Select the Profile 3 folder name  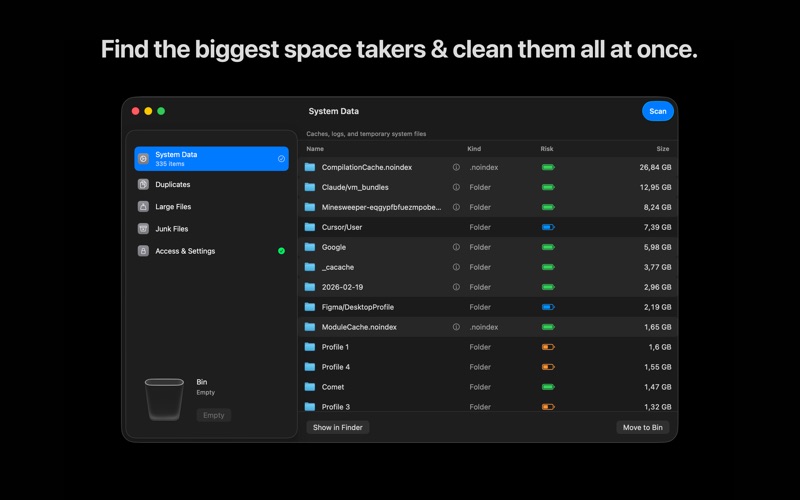coord(336,407)
